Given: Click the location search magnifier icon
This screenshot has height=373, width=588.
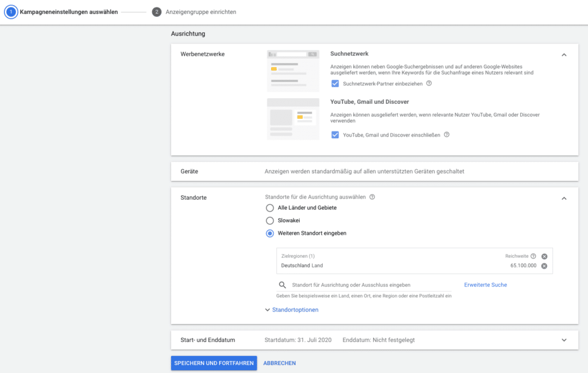Looking at the screenshot, I should point(283,285).
